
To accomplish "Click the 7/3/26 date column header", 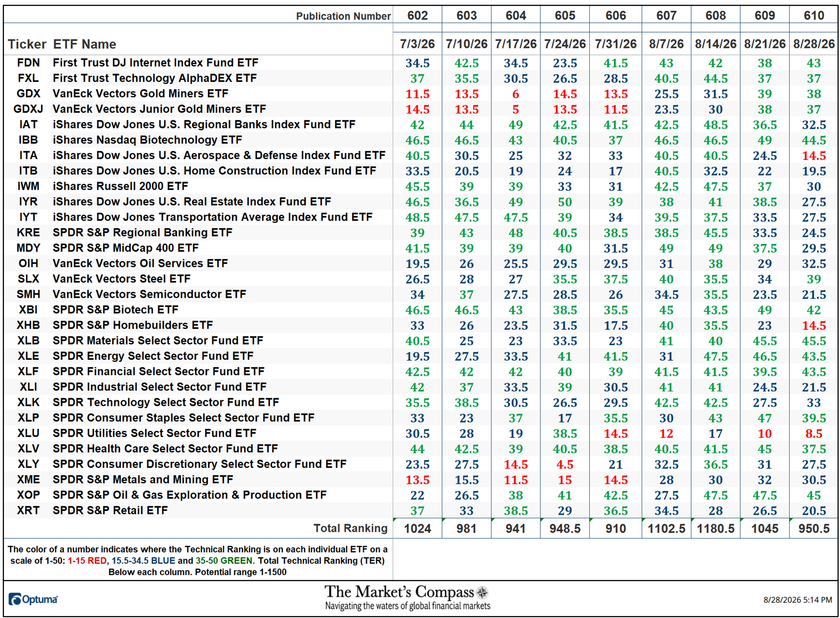I will [417, 44].
